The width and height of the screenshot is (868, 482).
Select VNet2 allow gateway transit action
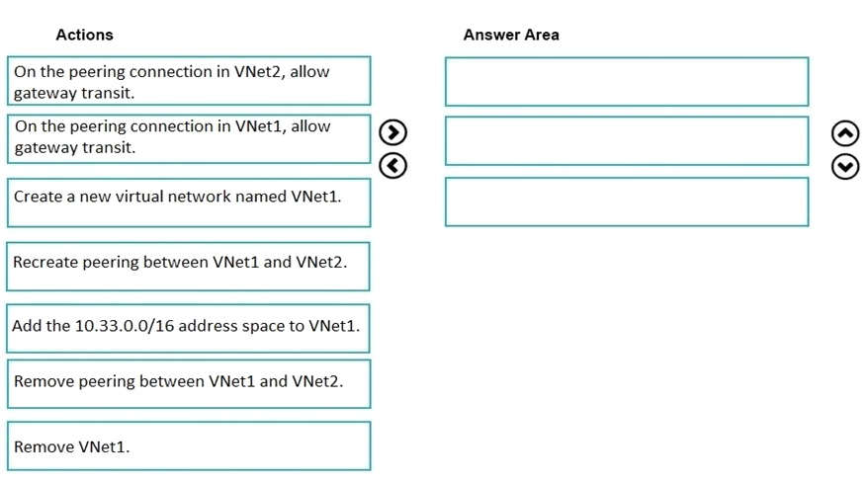point(189,81)
